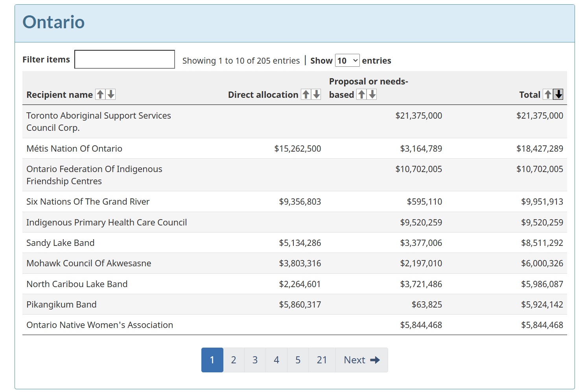Click the $5,924,142 total value
584x392 pixels.
tap(542, 304)
